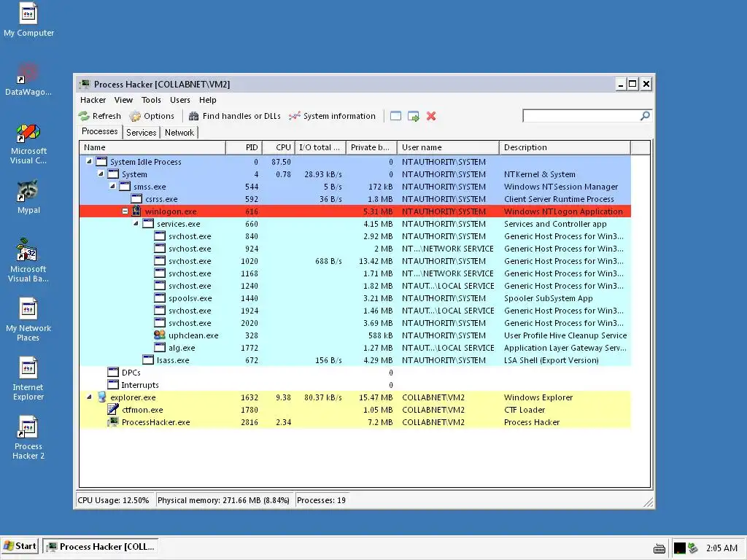Open the Mypal raccoon desktop icon
Image resolution: width=747 pixels, height=560 pixels.
[28, 197]
